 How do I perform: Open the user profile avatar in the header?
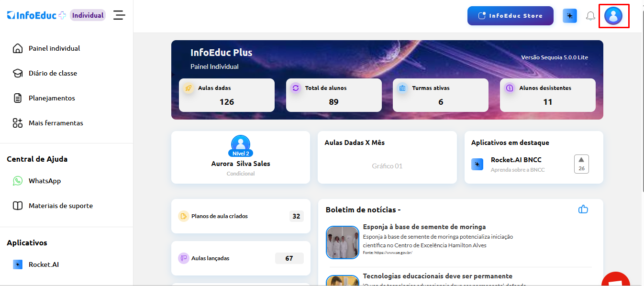click(x=613, y=16)
